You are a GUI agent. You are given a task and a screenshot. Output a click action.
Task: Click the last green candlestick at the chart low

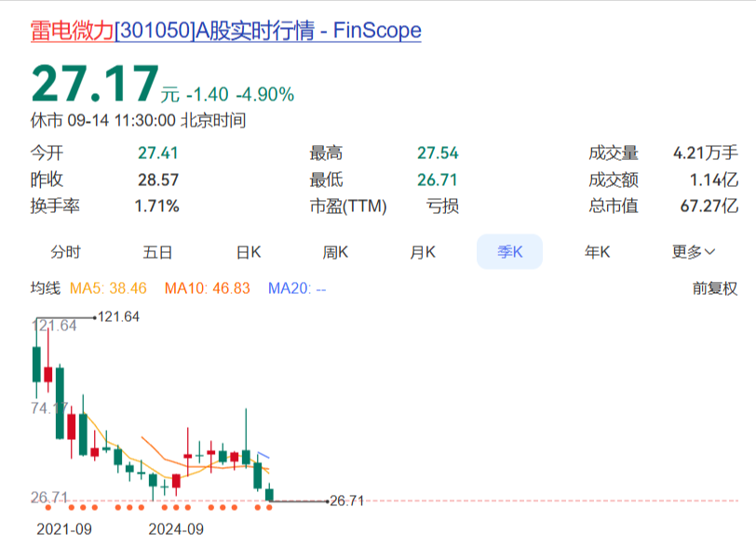[269, 492]
